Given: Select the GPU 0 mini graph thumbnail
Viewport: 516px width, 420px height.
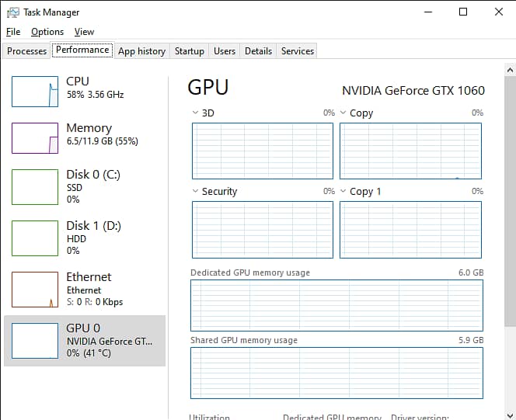Looking at the screenshot, I should pos(35,341).
